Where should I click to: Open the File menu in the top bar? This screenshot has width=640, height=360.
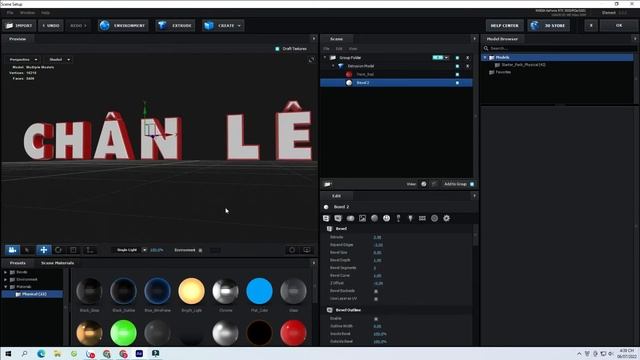point(10,13)
